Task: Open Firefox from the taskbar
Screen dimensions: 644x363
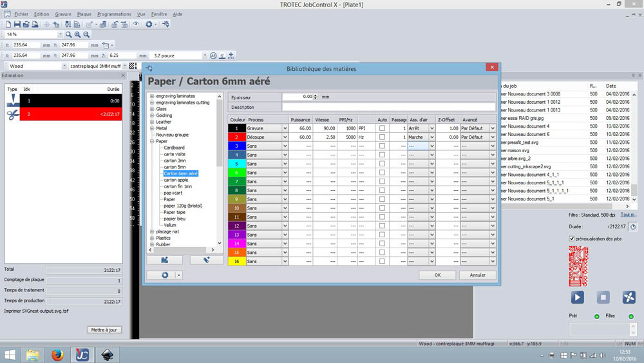Action: click(x=57, y=355)
